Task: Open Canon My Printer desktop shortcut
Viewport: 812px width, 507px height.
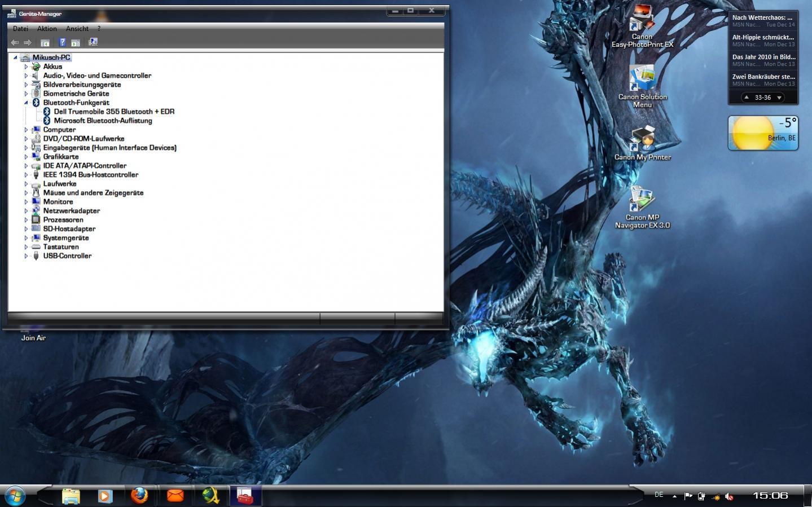Action: (642, 143)
